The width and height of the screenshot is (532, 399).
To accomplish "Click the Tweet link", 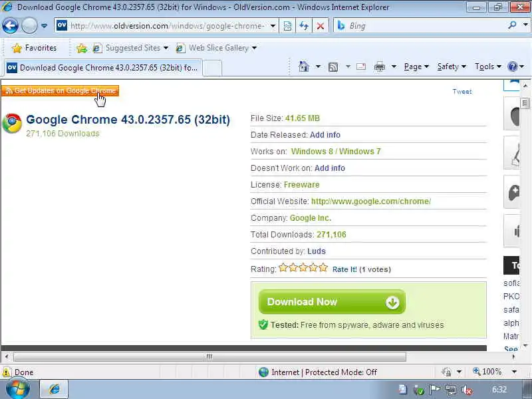I will pos(462,92).
